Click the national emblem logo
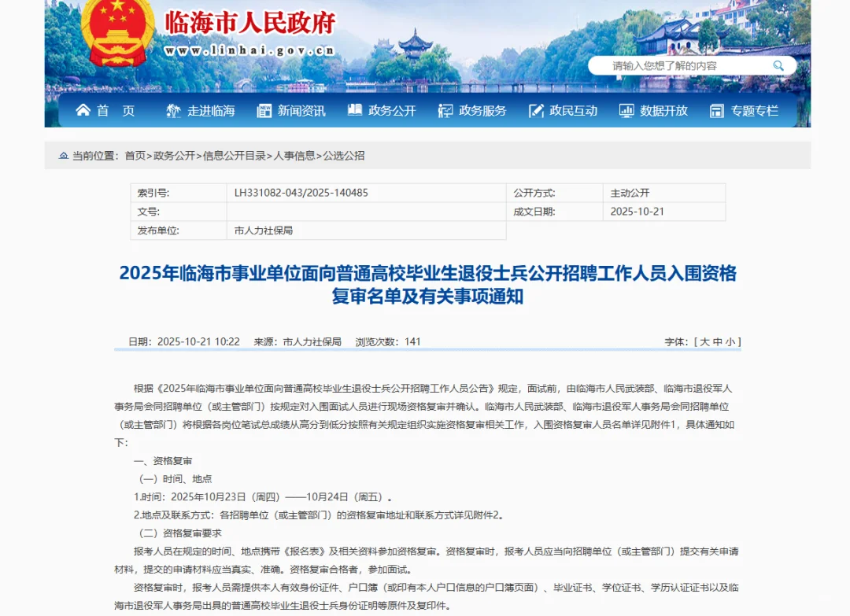850x616 pixels. (117, 32)
